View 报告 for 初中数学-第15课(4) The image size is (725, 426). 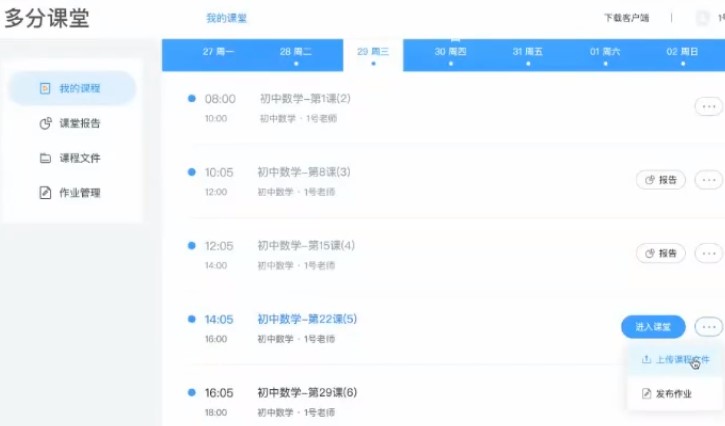(x=661, y=253)
